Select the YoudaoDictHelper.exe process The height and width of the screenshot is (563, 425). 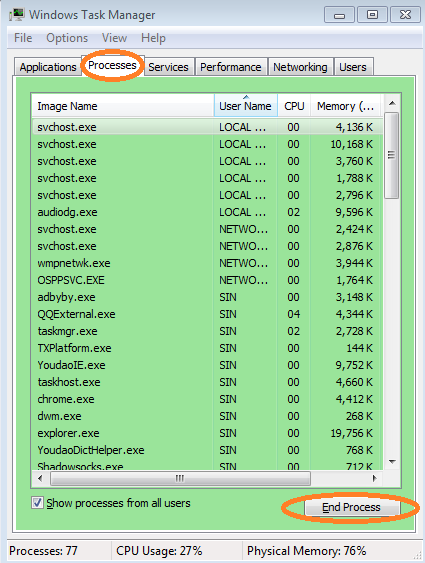tap(207, 450)
